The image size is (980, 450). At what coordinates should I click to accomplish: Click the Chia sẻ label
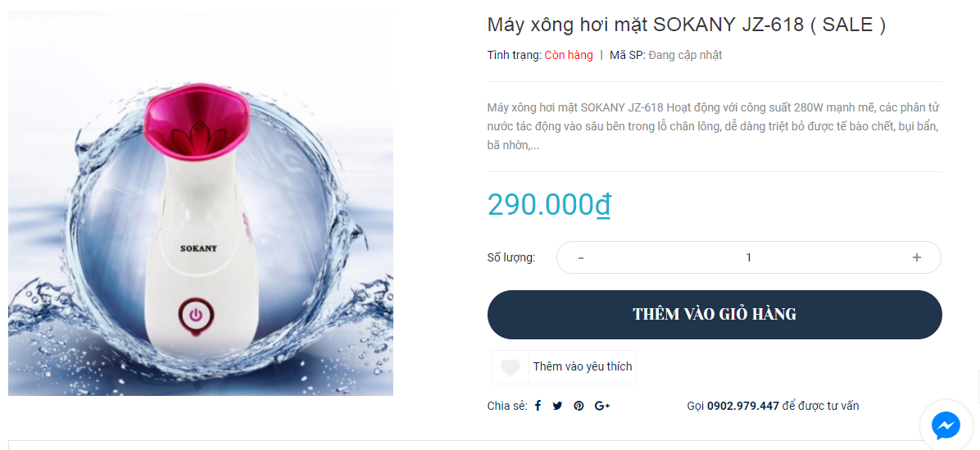pyautogui.click(x=505, y=406)
